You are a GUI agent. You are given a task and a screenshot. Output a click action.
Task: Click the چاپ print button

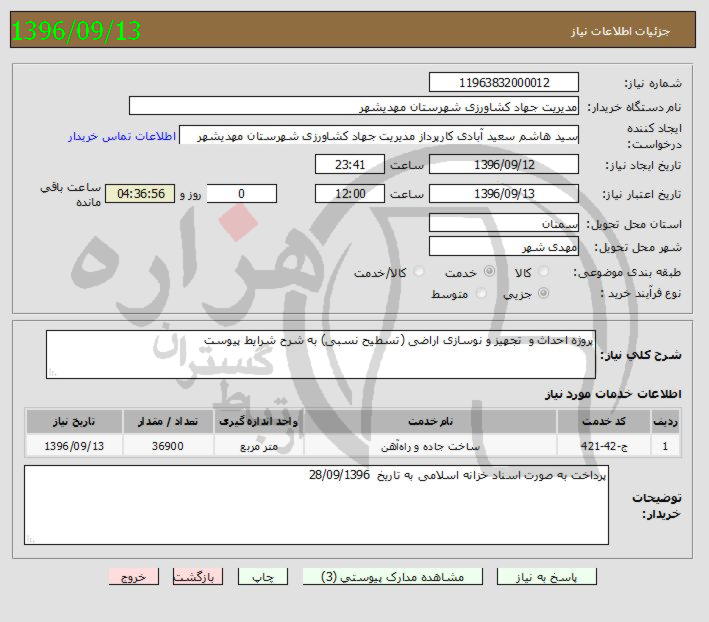(263, 577)
